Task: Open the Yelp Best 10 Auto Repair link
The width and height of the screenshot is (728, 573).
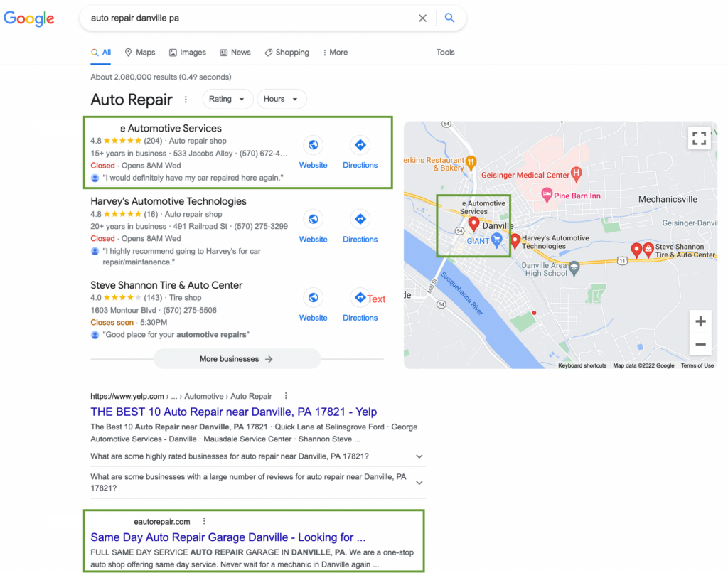Action: 233,412
